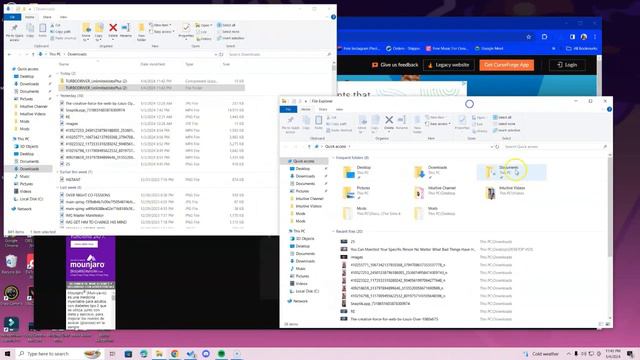The image size is (640, 360).
Task: Click blue Help icon in Quick access window
Action: pos(609,109)
